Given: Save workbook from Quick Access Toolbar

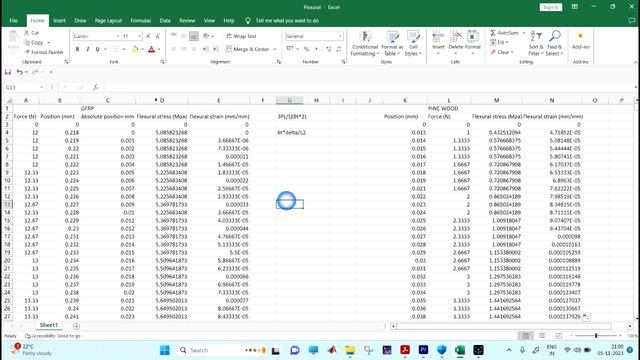Looking at the screenshot, I should pyautogui.click(x=8, y=72).
